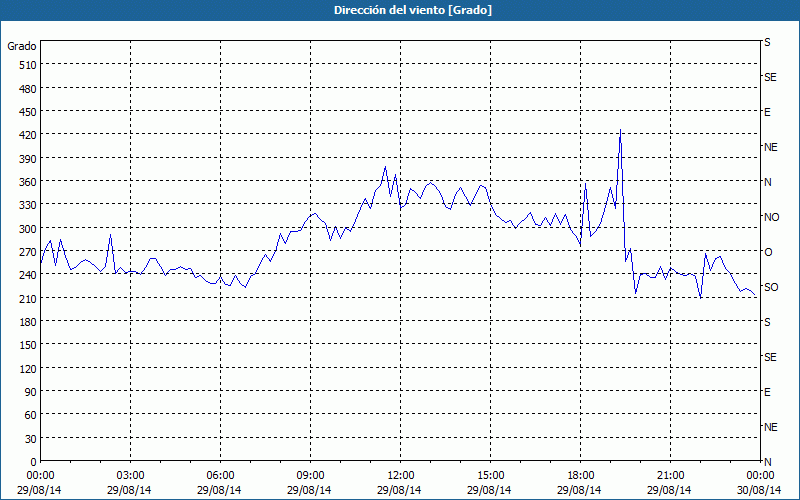Select the 390 y-axis value

pos(28,159)
